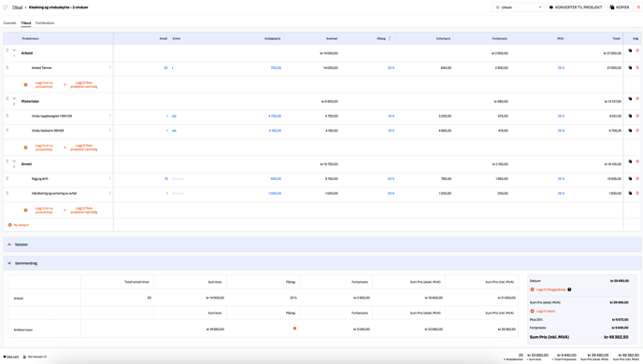Open the Utkast status dropdown

click(x=519, y=7)
